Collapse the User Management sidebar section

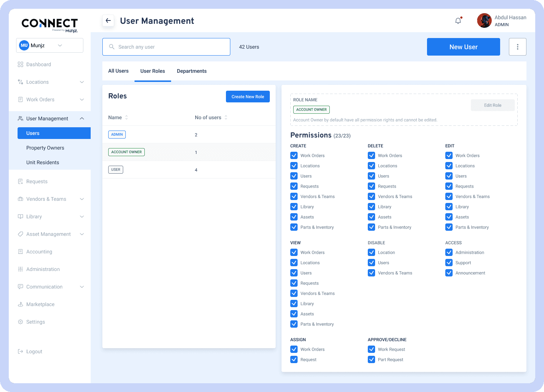82,118
